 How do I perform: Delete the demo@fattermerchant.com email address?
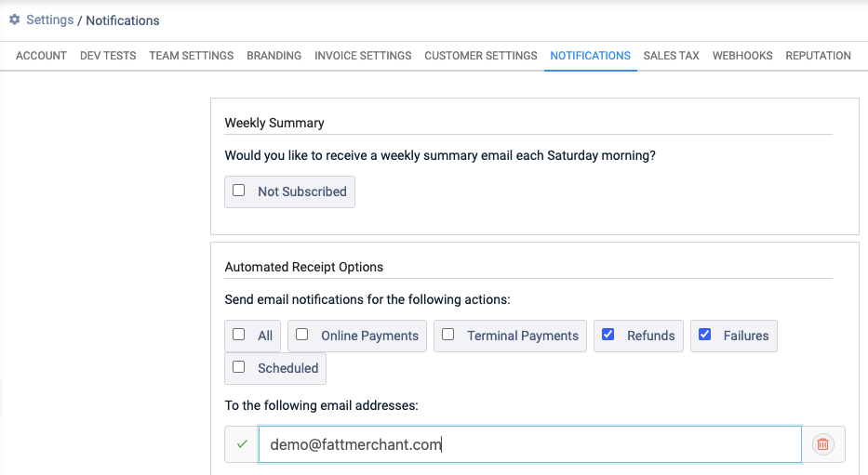pos(822,444)
